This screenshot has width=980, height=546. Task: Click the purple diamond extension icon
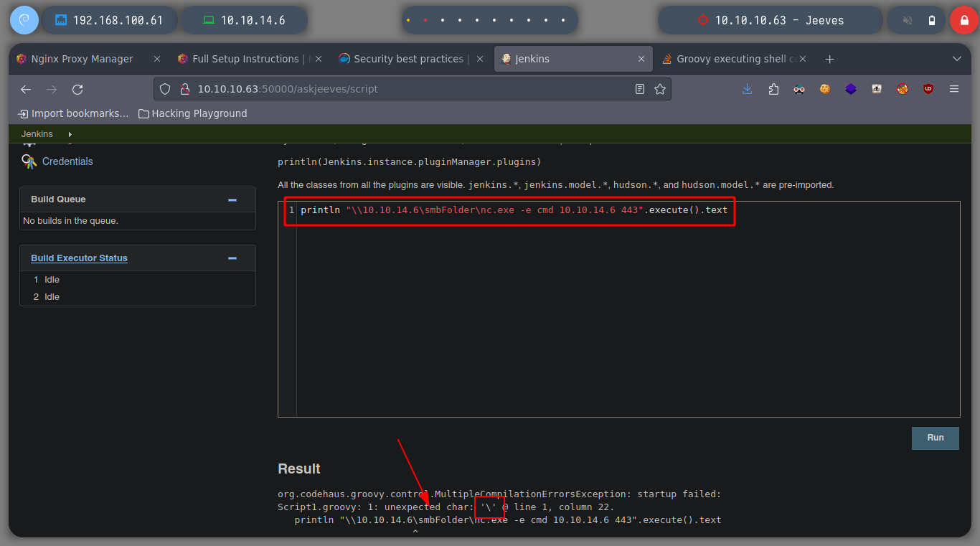851,89
